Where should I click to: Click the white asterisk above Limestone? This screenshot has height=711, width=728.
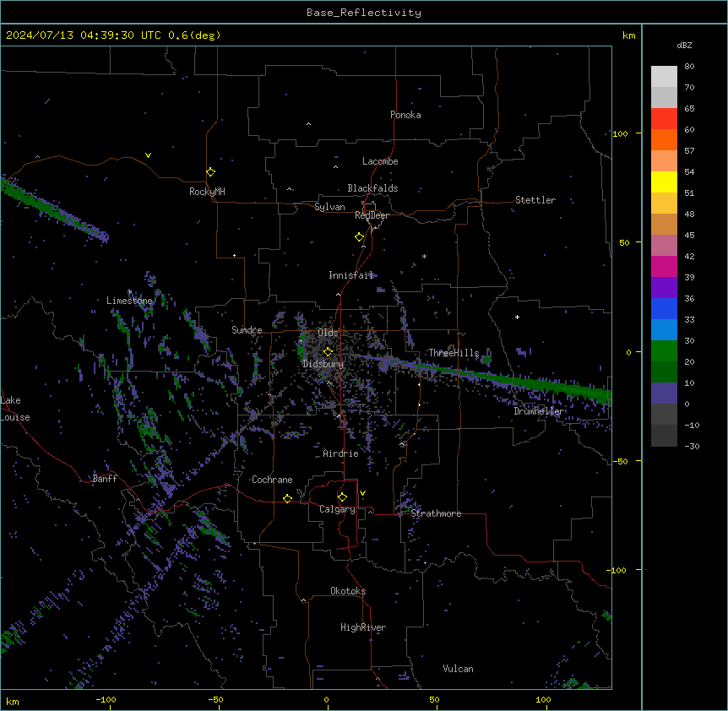(129, 292)
